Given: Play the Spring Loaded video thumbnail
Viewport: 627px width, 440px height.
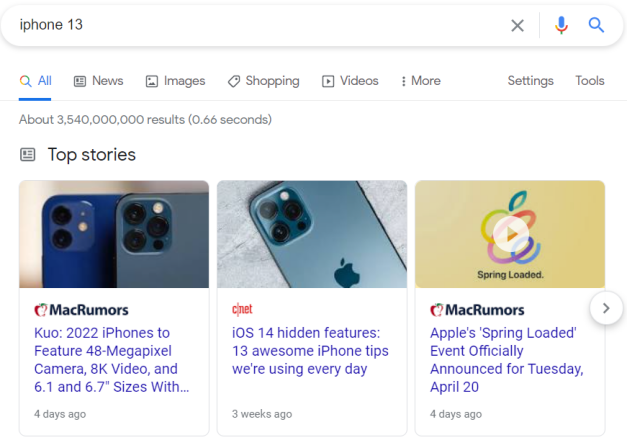Looking at the screenshot, I should [x=510, y=234].
